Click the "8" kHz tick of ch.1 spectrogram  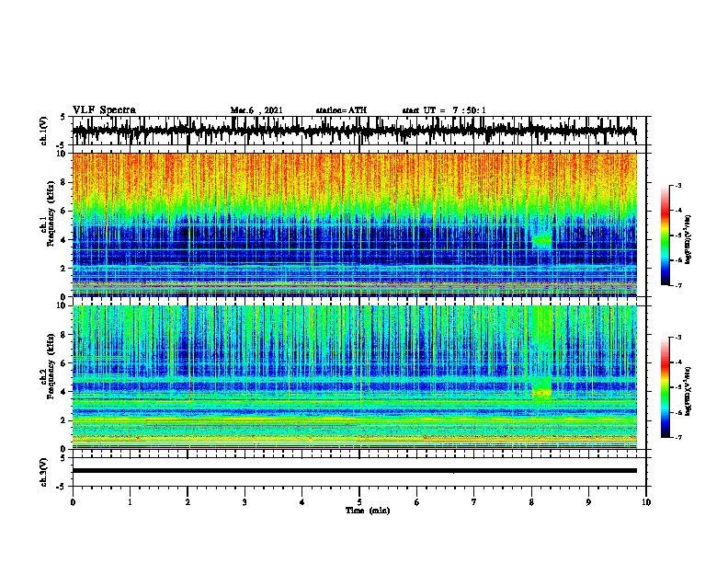[x=65, y=182]
